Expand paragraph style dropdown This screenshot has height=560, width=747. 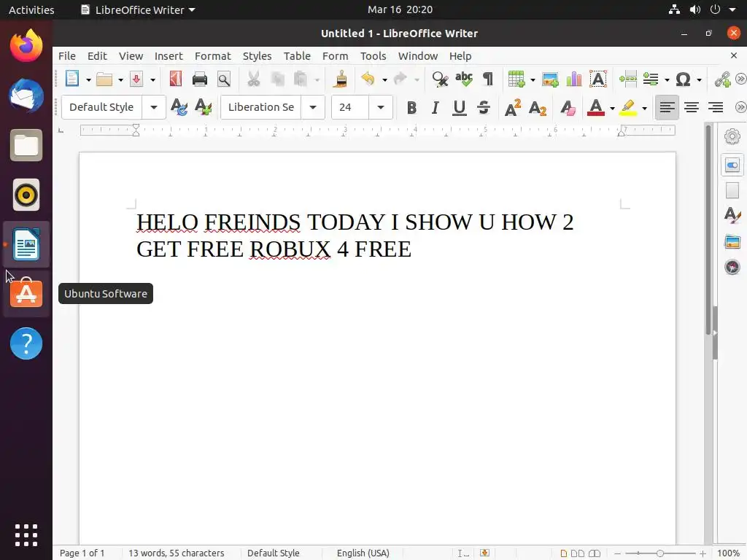(154, 107)
